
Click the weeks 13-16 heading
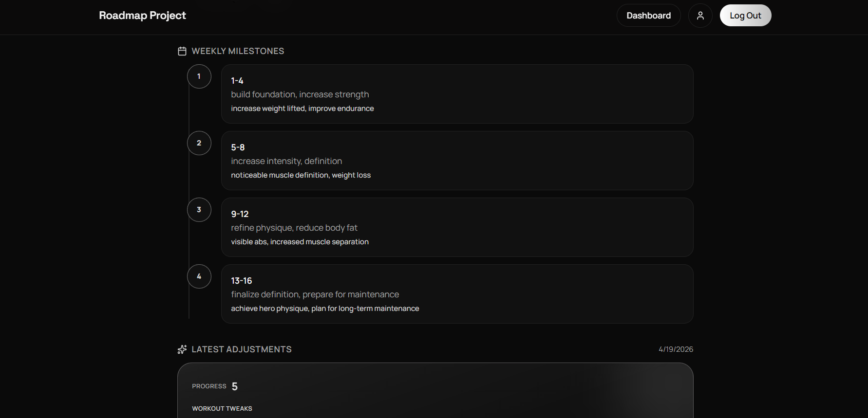(242, 281)
